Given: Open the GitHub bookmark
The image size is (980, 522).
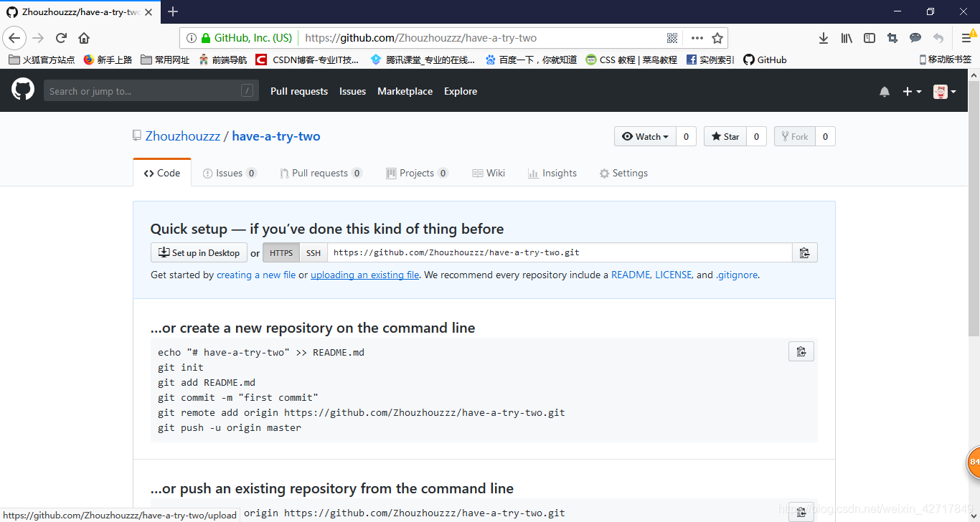Looking at the screenshot, I should point(765,60).
